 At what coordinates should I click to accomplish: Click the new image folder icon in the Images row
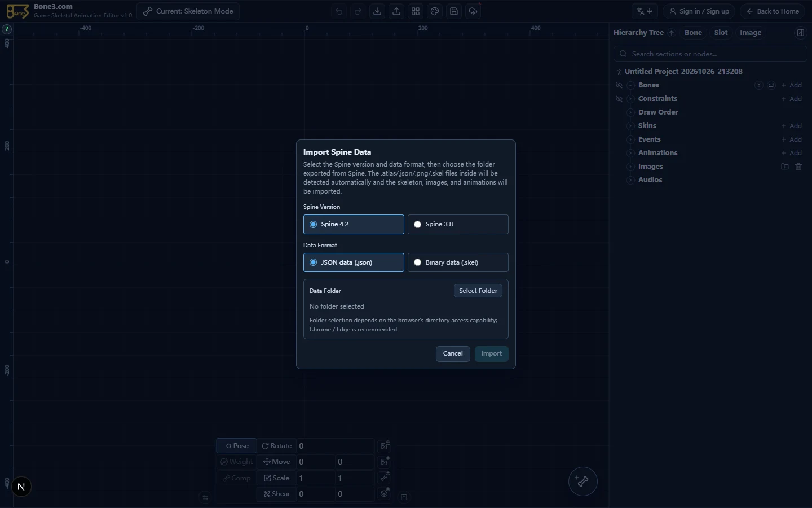pos(785,167)
